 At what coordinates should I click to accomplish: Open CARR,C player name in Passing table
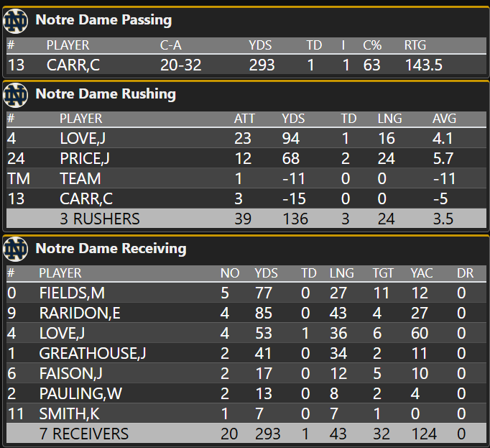coord(73,65)
